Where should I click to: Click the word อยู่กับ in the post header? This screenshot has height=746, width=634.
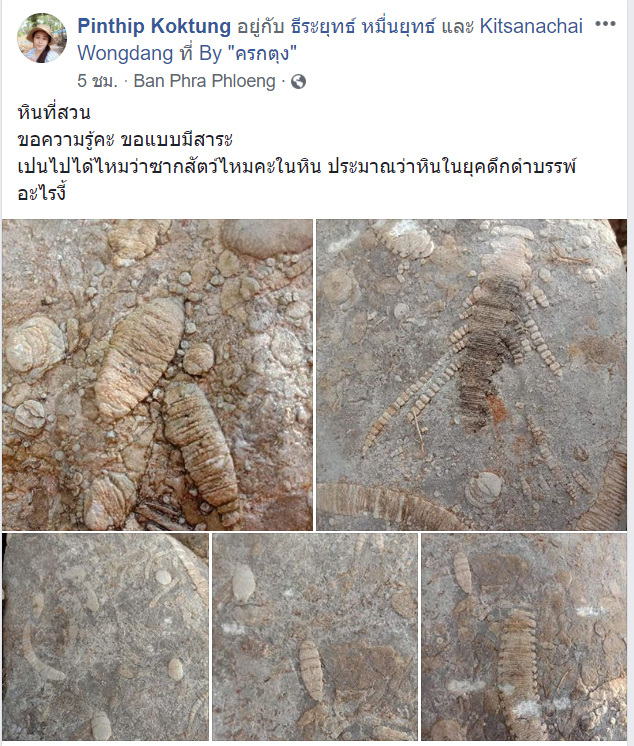click(260, 27)
